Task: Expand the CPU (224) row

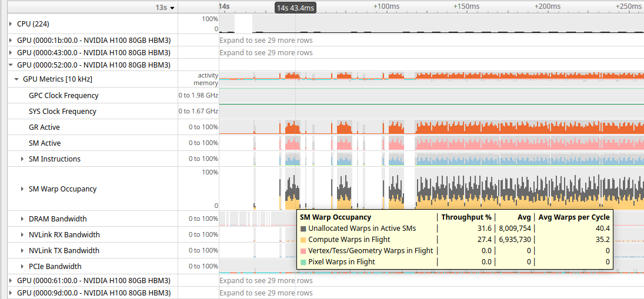Action: [x=11, y=24]
